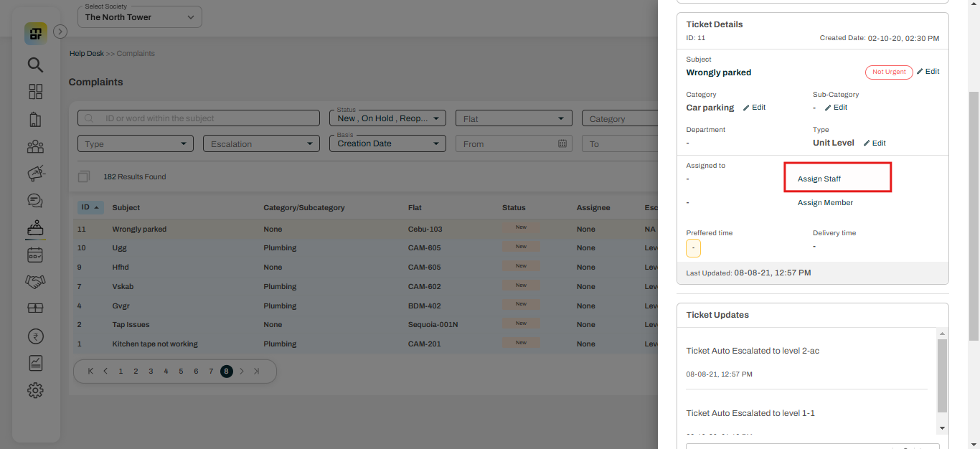Viewport: 980px width, 449px height.
Task: Open the Status filter dropdown
Action: point(387,118)
